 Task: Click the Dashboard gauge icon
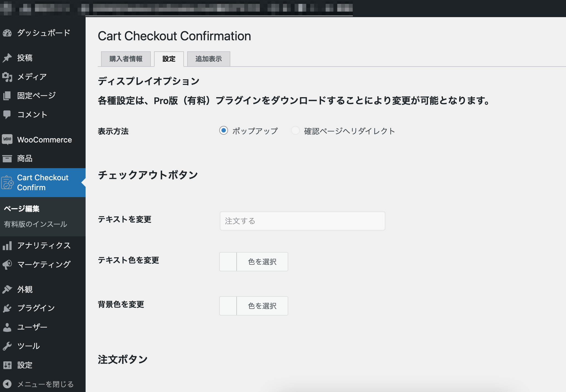7,33
